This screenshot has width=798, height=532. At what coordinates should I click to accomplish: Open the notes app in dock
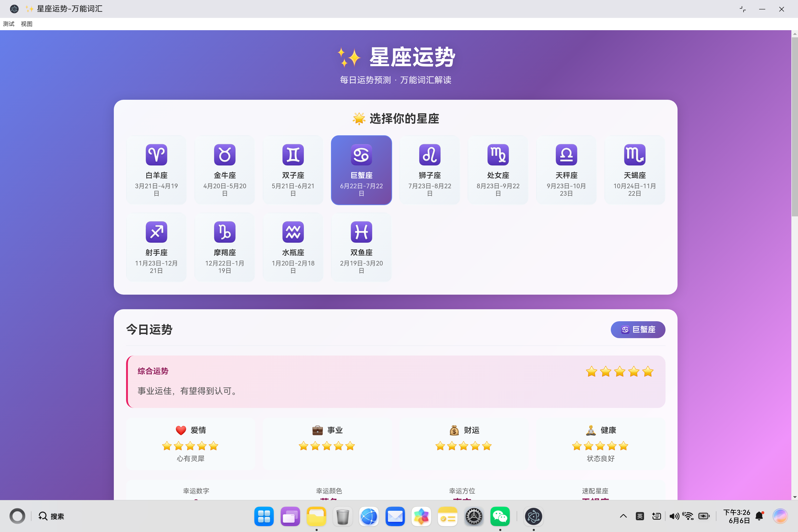click(x=448, y=516)
